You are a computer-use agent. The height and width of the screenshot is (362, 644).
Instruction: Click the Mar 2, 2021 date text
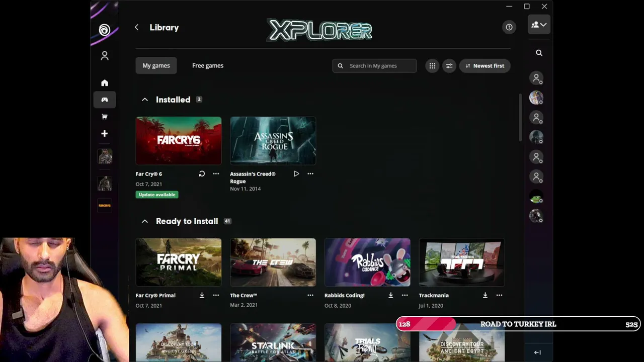[x=244, y=305]
